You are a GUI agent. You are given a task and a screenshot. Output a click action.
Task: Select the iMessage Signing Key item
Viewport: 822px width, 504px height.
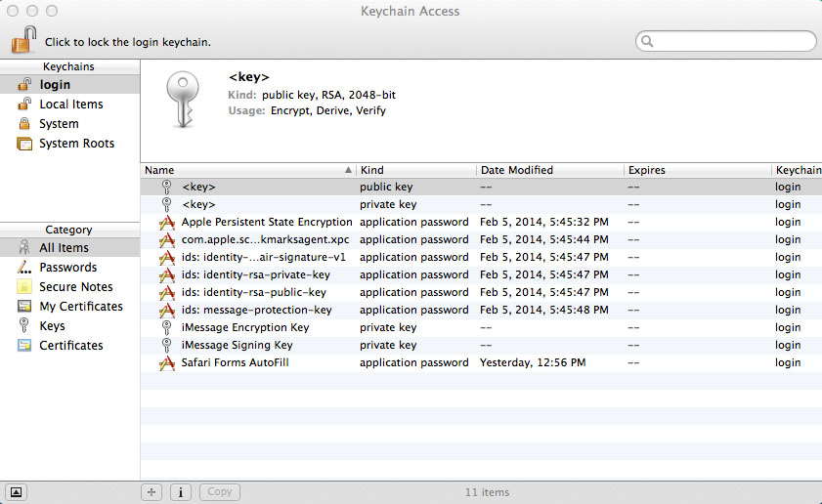click(481, 345)
